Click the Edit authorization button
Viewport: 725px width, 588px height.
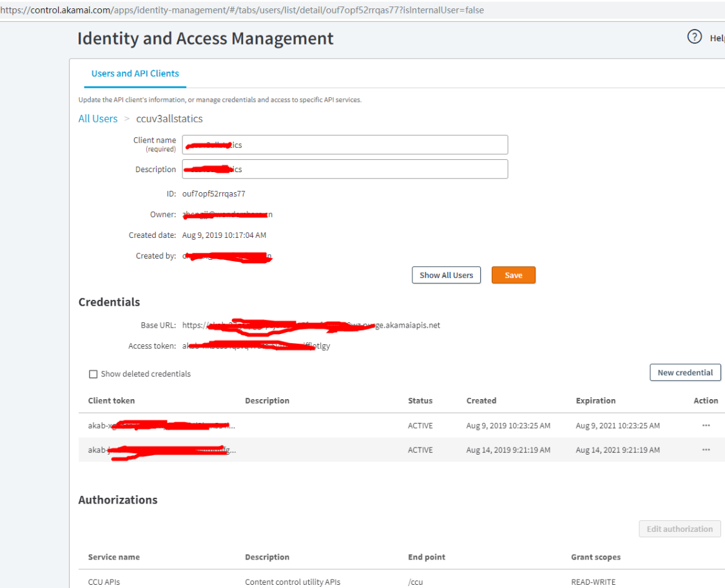pyautogui.click(x=679, y=529)
